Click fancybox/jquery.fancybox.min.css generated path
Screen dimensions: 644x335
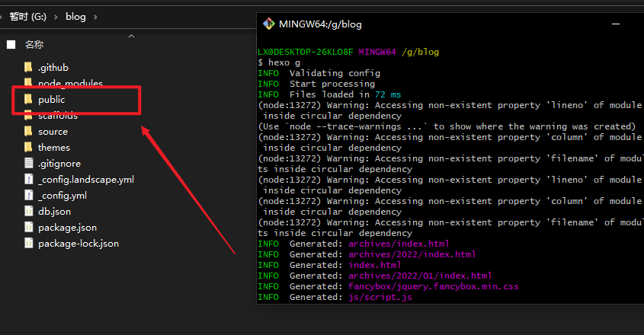pos(434,286)
